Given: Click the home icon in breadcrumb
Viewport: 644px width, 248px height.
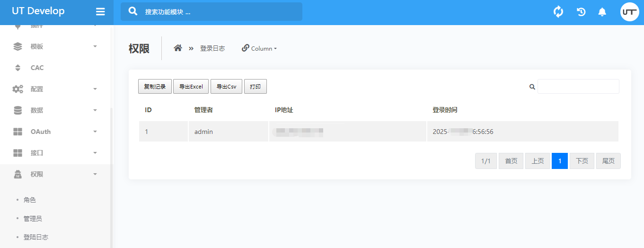Looking at the screenshot, I should [x=178, y=48].
